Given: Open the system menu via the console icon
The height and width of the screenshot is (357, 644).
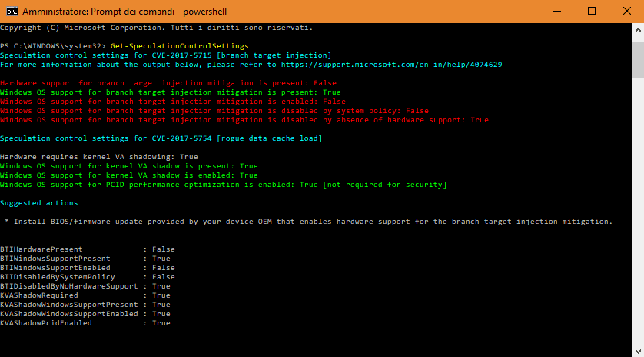Looking at the screenshot, I should pyautogui.click(x=10, y=11).
